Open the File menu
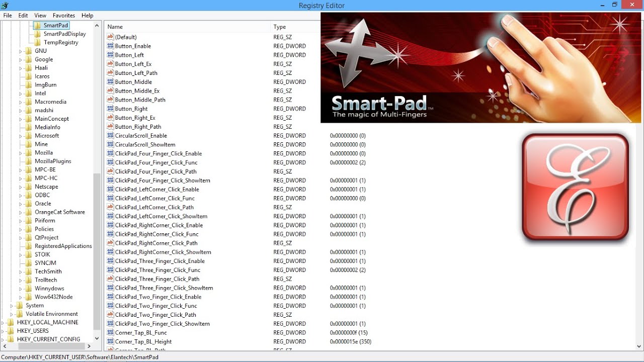644x362 pixels. point(8,16)
